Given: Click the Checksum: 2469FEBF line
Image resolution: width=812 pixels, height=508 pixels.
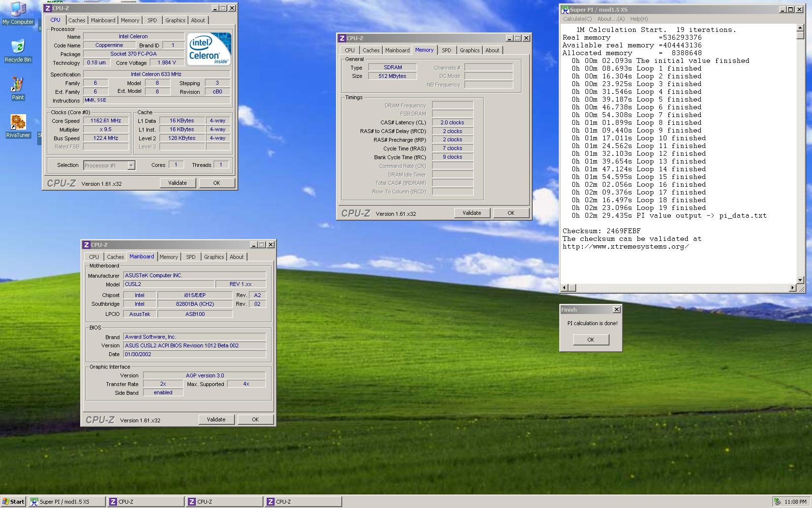Looking at the screenshot, I should click(x=601, y=231).
